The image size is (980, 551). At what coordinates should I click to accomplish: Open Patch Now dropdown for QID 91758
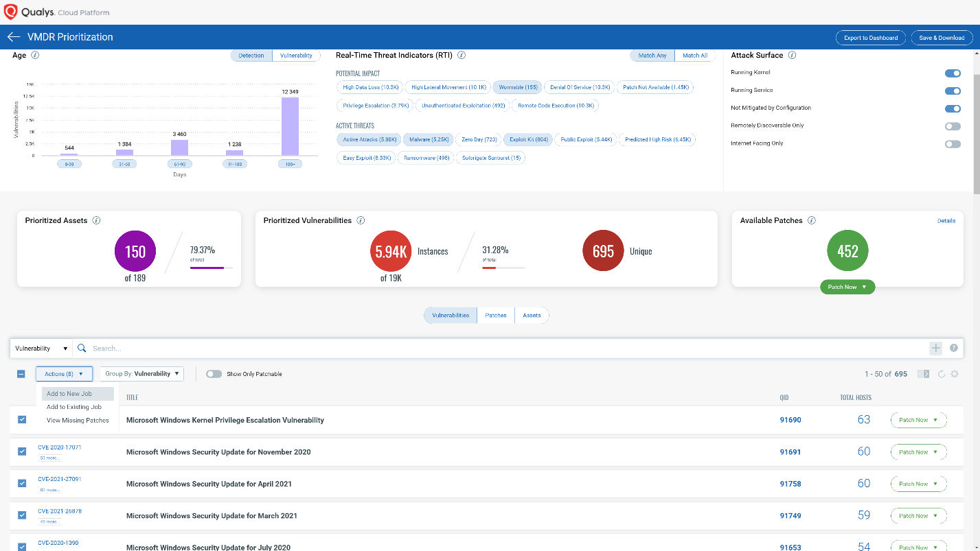tap(918, 484)
